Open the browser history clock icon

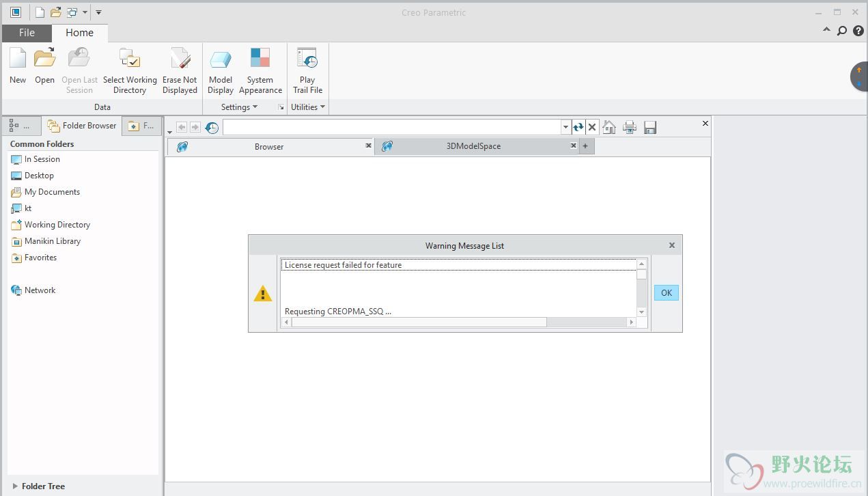coord(212,127)
